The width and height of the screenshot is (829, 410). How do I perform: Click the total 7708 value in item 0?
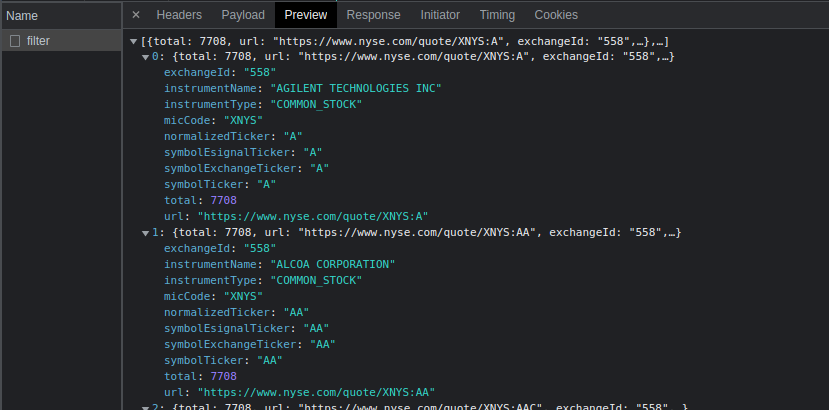(209, 200)
